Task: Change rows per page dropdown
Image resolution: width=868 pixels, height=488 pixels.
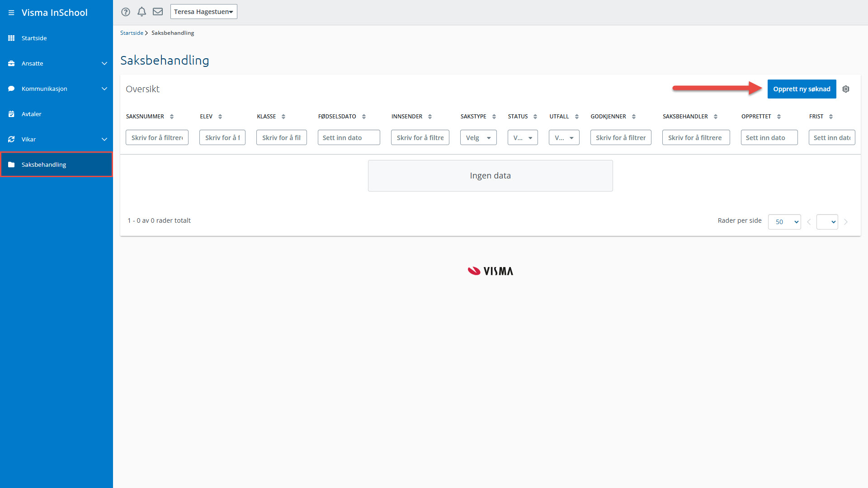Action: coord(784,222)
